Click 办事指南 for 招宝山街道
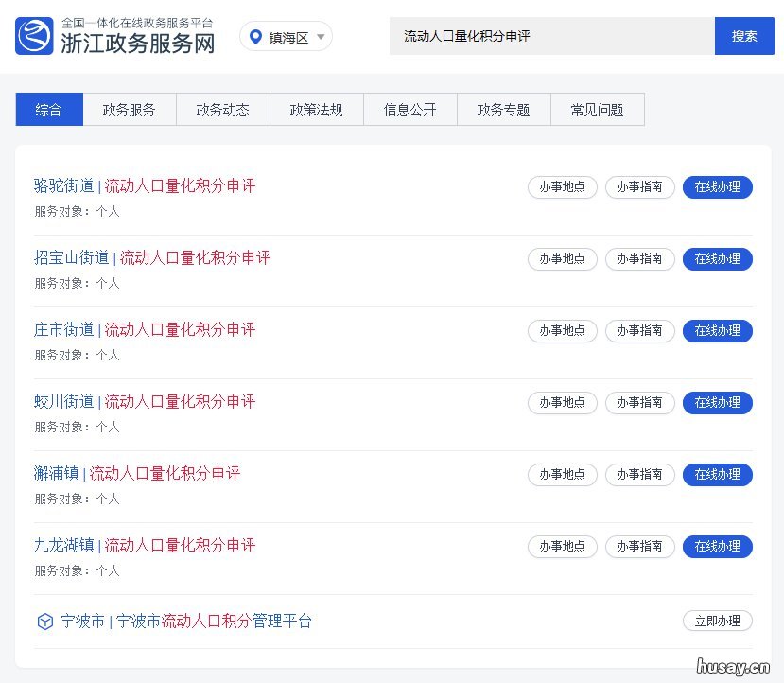Screen dimensions: 784x683 point(639,259)
